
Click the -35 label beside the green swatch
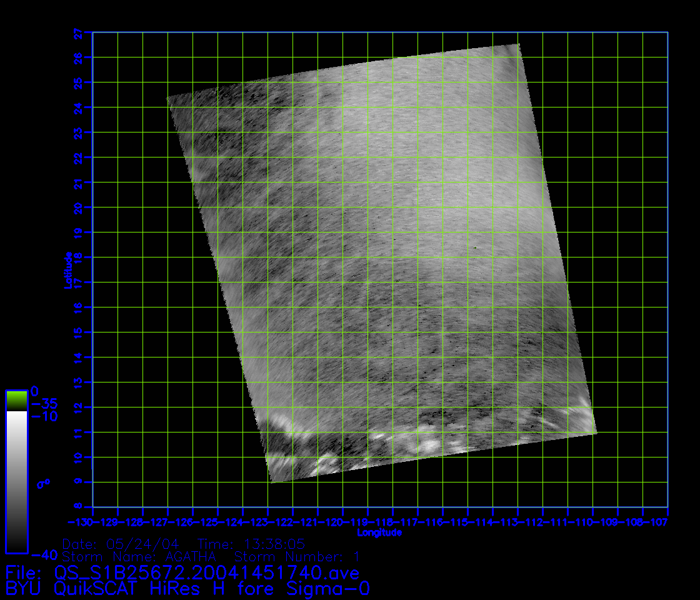pos(44,403)
